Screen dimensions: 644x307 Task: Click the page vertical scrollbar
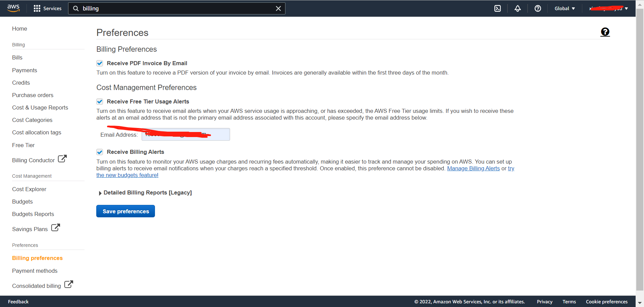tap(640, 149)
